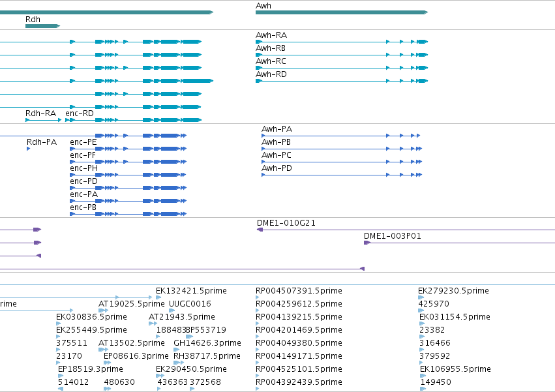Click EST label RP004139215.5prime
The image size is (555, 392).
pyautogui.click(x=299, y=317)
